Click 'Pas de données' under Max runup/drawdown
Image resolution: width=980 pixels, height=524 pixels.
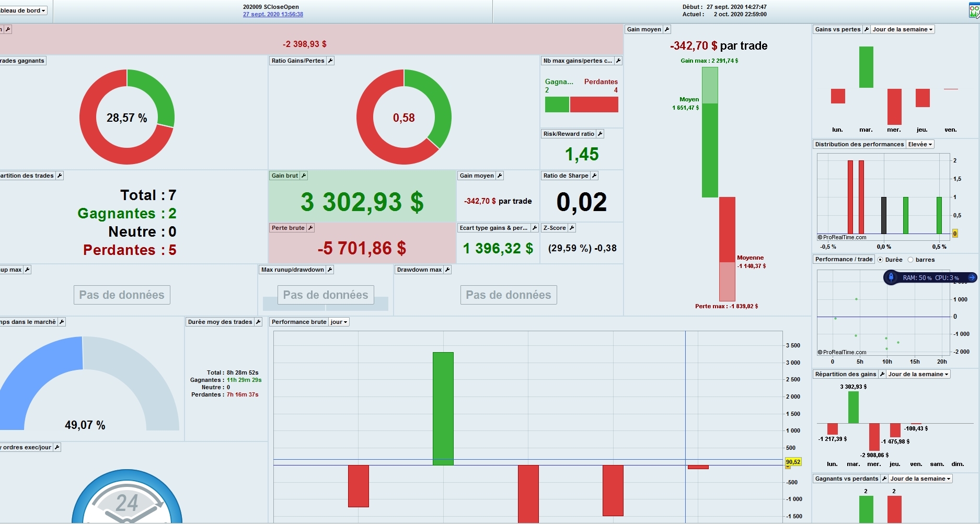(326, 295)
